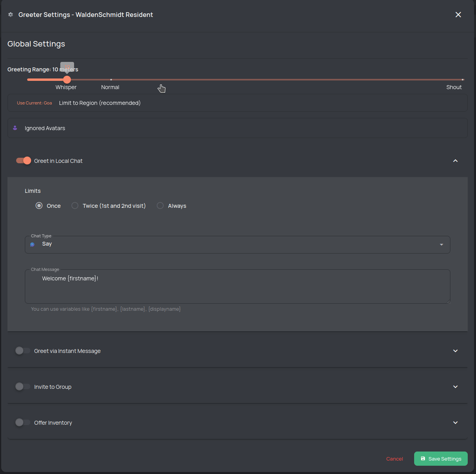Enable Greet via Instant Message toggle
Image resolution: width=476 pixels, height=474 pixels.
tap(22, 351)
